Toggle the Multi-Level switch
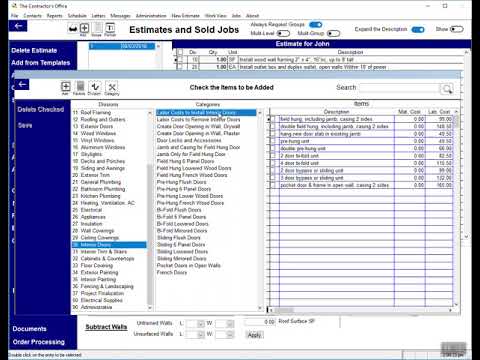This screenshot has width=480, height=360. tap(283, 33)
